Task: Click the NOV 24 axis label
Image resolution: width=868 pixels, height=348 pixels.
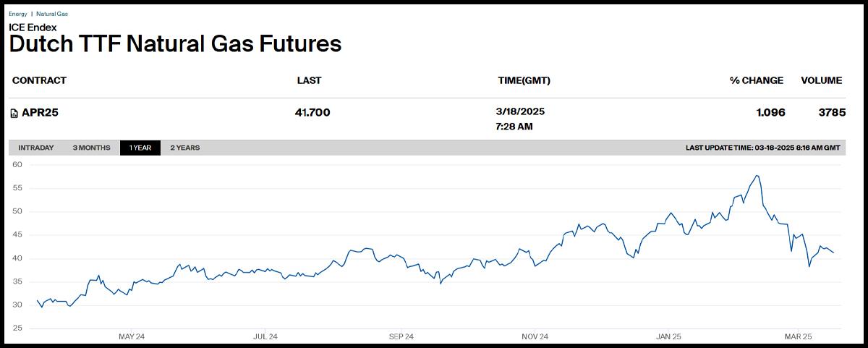Action: [x=535, y=336]
